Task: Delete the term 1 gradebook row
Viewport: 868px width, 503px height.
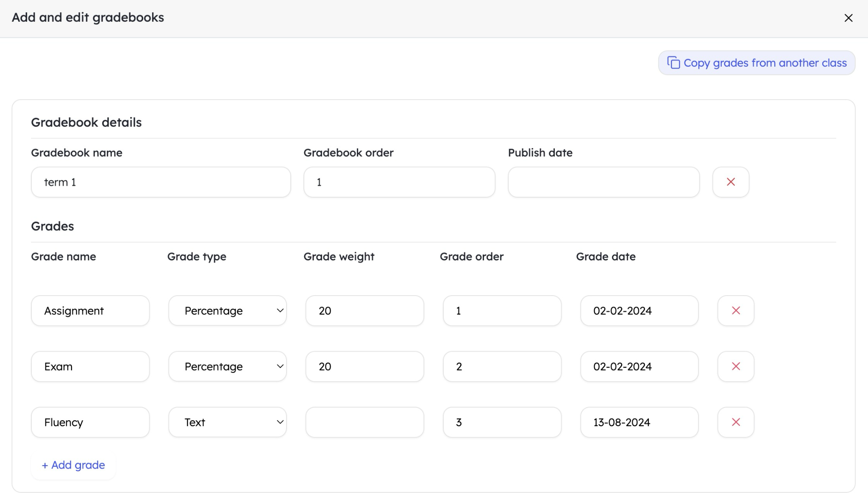Action: coord(730,182)
